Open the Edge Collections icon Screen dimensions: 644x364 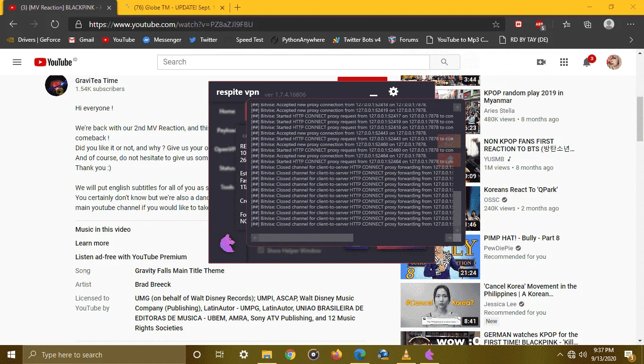(x=588, y=24)
